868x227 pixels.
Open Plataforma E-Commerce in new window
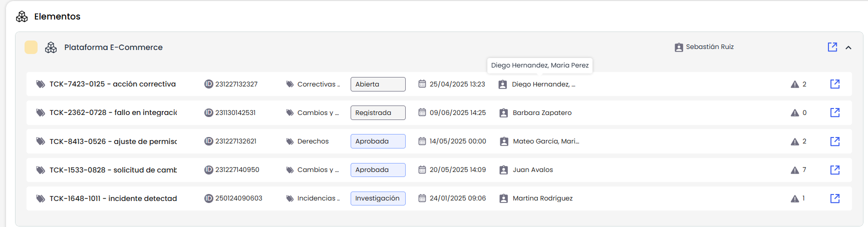click(x=832, y=47)
